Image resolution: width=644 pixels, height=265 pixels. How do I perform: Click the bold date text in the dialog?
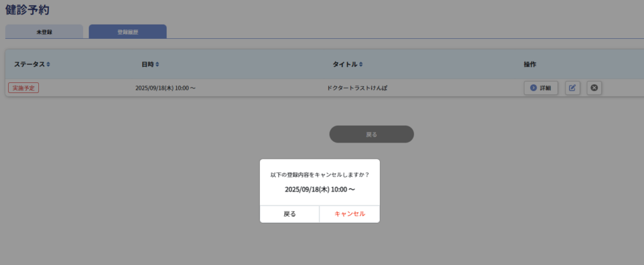[x=319, y=189]
